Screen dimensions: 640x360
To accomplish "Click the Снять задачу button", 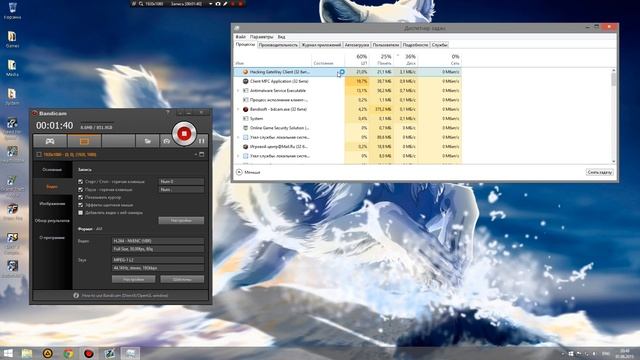I will coord(600,172).
